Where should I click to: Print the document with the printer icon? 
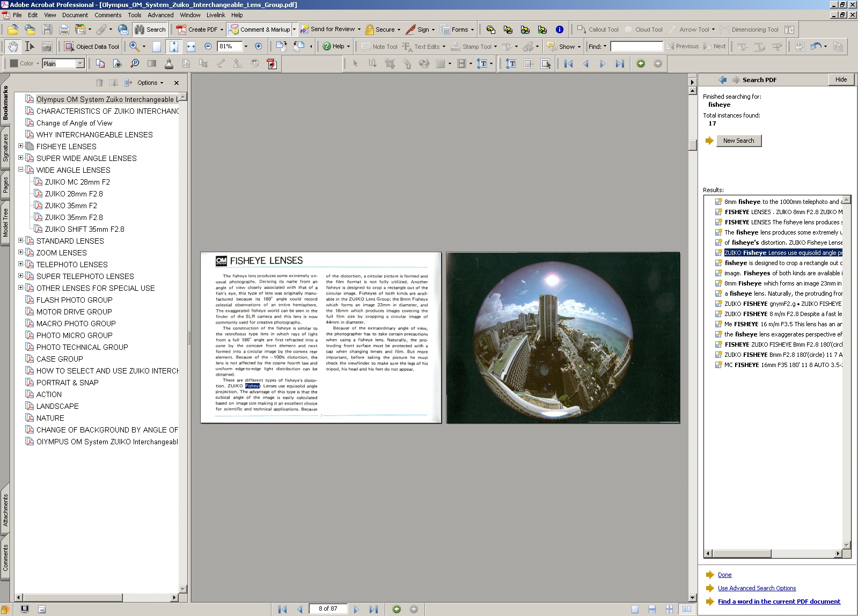point(64,30)
